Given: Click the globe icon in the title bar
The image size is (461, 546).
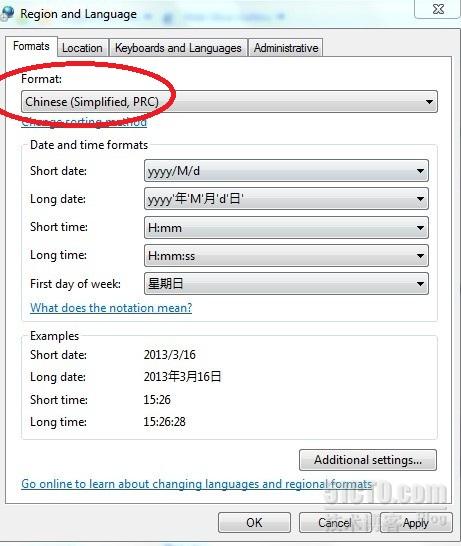Looking at the screenshot, I should click(7, 13).
